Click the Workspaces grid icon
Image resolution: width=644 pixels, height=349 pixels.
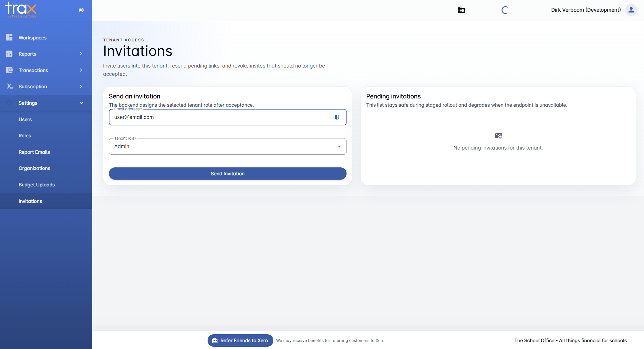click(x=9, y=37)
